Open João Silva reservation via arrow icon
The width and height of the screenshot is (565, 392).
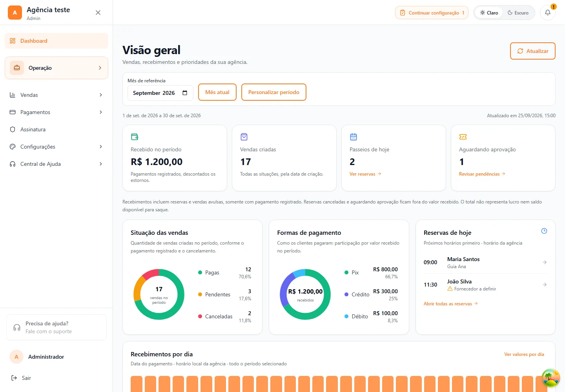pyautogui.click(x=545, y=285)
